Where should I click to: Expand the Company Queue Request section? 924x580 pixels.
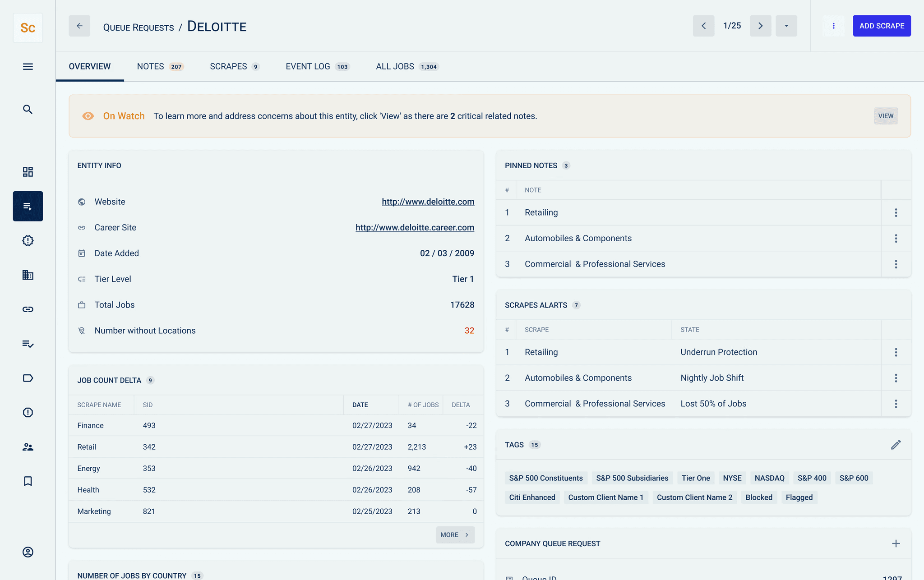pyautogui.click(x=896, y=543)
